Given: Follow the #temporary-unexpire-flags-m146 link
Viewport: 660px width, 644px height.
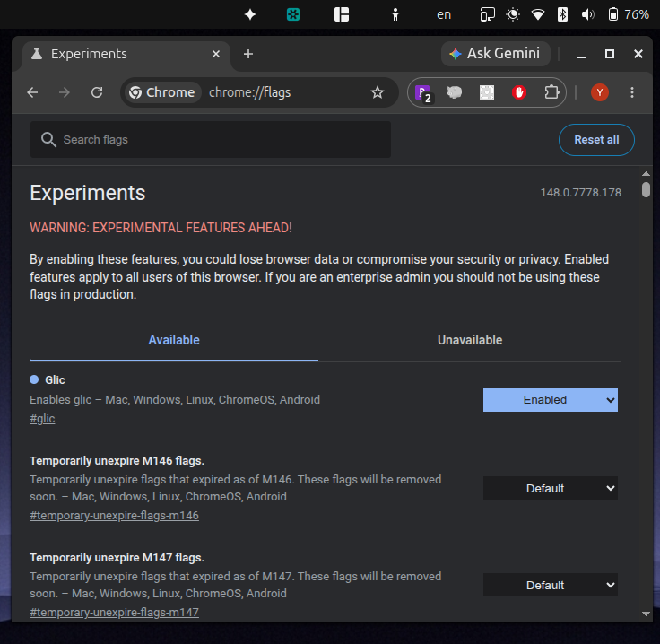Looking at the screenshot, I should [x=114, y=516].
